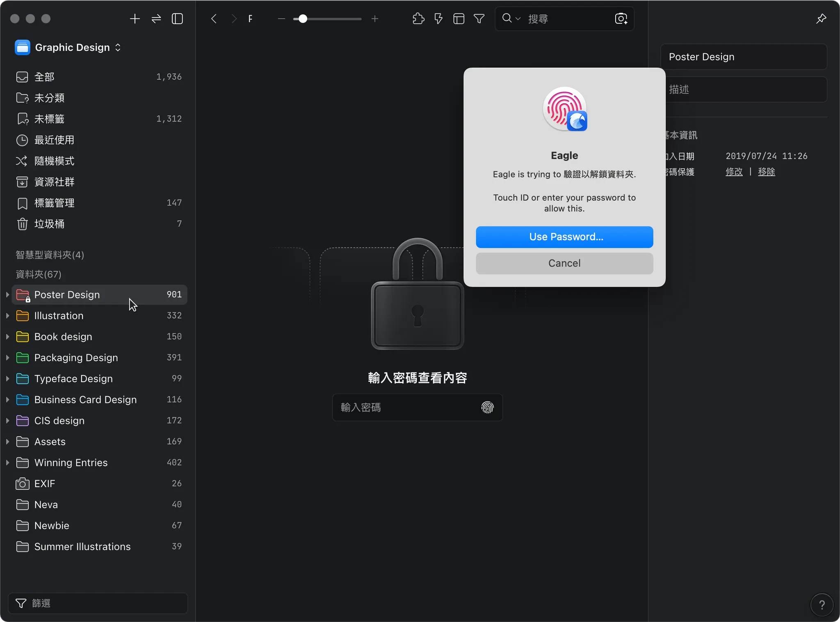Click the green Packaging Design folder icon
This screenshot has height=622, width=840.
(23, 358)
